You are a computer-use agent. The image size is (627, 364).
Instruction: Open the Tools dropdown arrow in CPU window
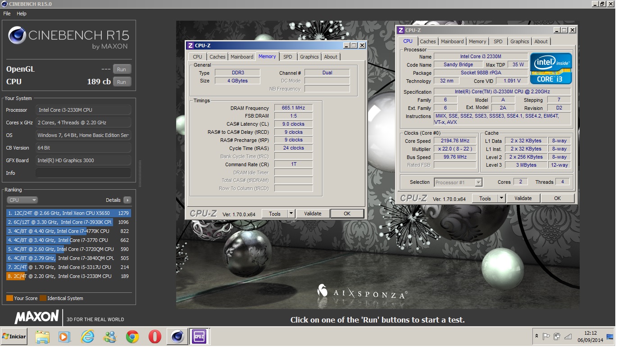click(501, 198)
